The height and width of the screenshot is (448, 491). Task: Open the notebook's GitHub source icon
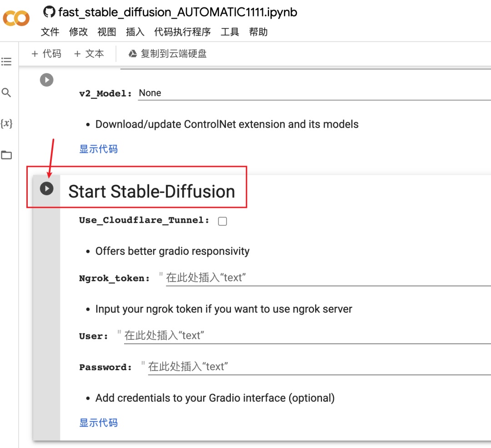(49, 12)
